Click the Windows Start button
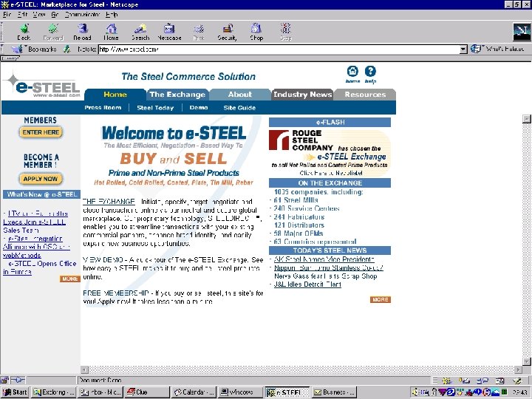532x399 pixels. click(15, 392)
